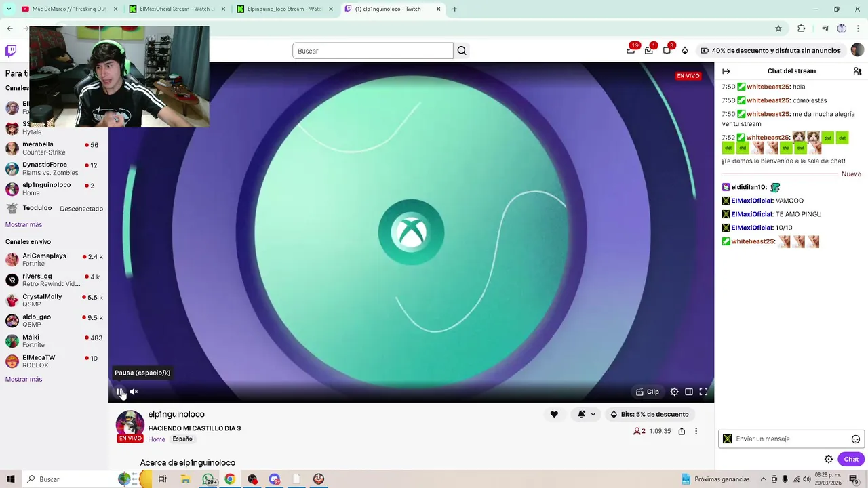Click the Enviar un mensaje chat field
Viewport: 868px width, 488px height.
pyautogui.click(x=791, y=439)
